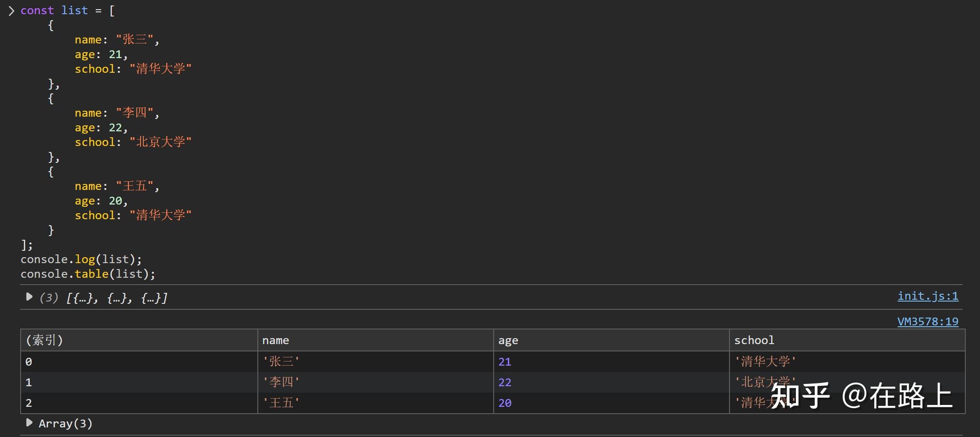This screenshot has width=980, height=437.
Task: Click the console input prompt chevron
Action: (x=11, y=11)
